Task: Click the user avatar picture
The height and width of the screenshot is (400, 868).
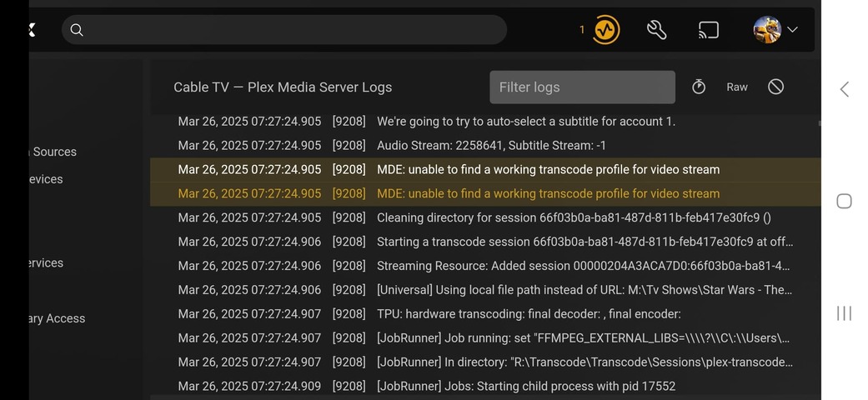Action: (766, 30)
